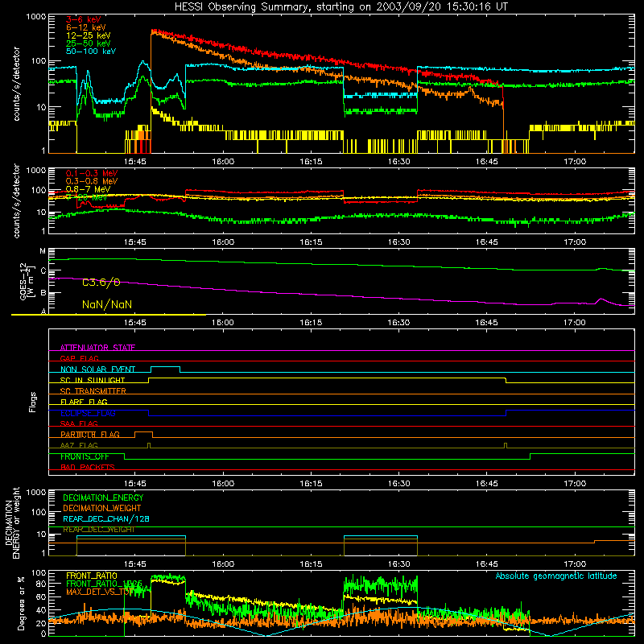This screenshot has width=644, height=644.
Task: Click the yellow FRONT_RATIO legend label
Action: 92,576
